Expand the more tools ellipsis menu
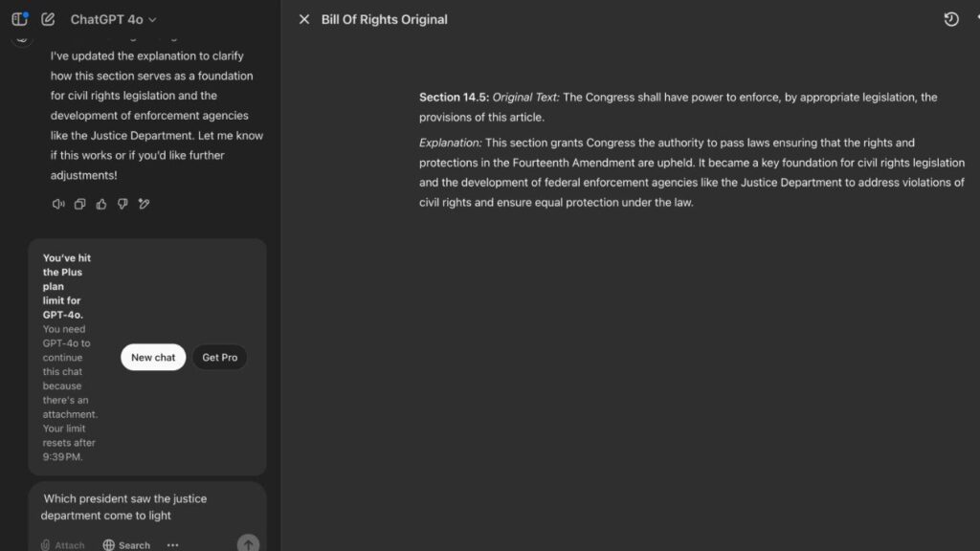This screenshot has width=980, height=551. pos(172,544)
